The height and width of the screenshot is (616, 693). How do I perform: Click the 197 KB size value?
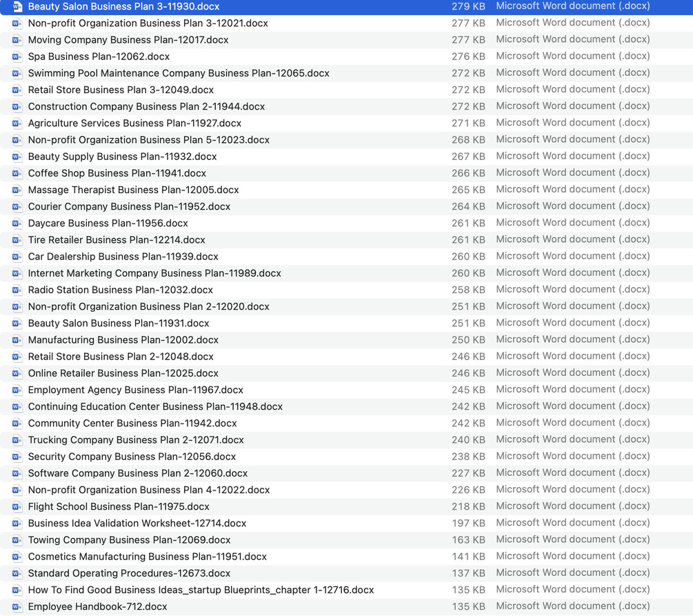[x=468, y=524]
